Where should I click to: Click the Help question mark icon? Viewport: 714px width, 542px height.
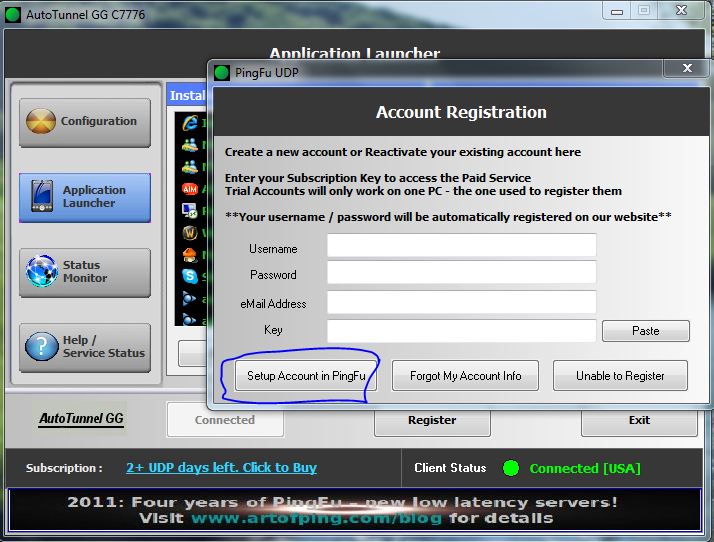pyautogui.click(x=41, y=346)
